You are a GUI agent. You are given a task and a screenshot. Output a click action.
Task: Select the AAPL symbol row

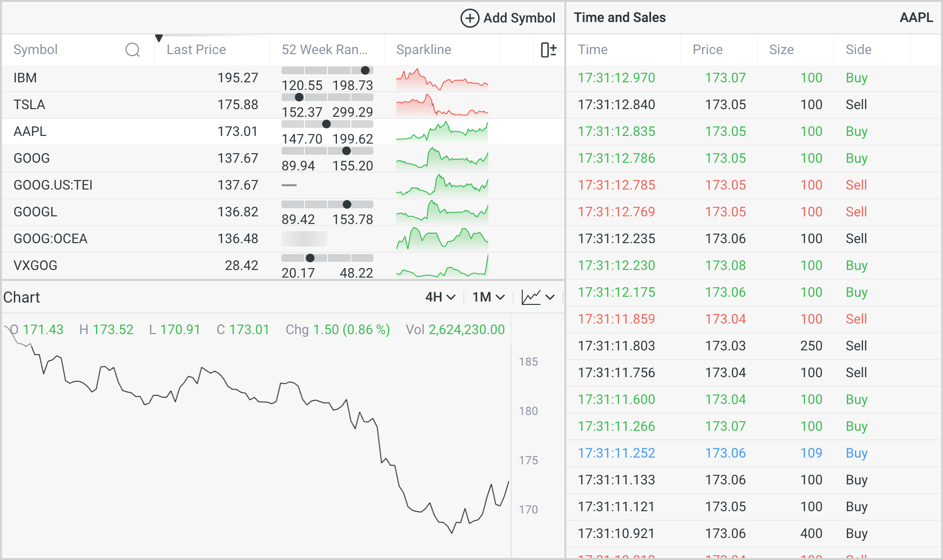point(283,132)
